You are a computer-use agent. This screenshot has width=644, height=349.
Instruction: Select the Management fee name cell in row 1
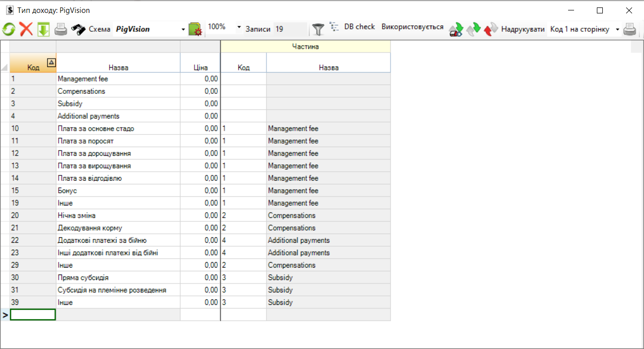click(x=118, y=79)
